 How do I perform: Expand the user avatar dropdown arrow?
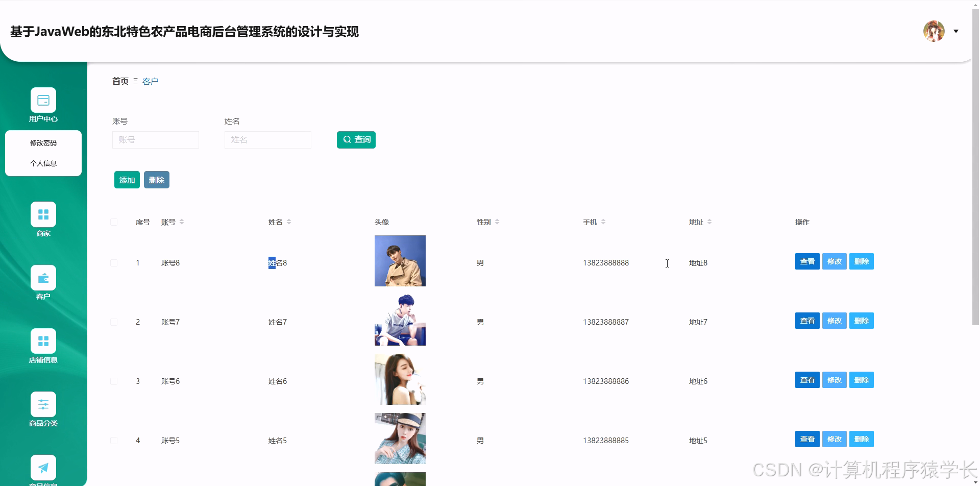pos(956,31)
